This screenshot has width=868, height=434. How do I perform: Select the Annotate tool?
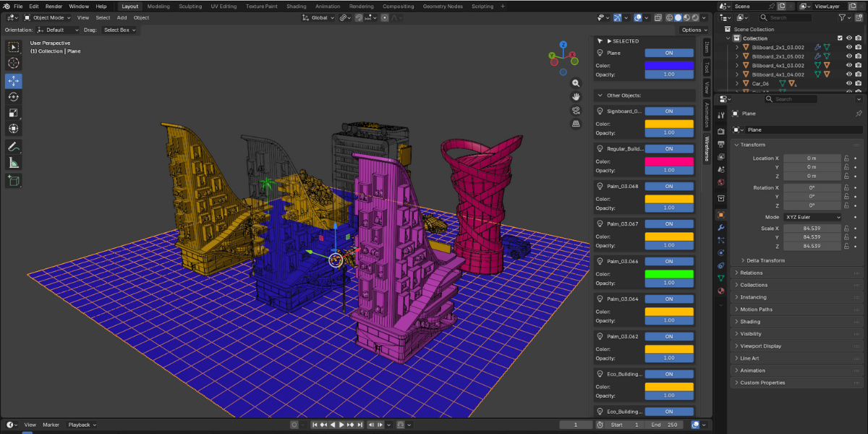13,146
